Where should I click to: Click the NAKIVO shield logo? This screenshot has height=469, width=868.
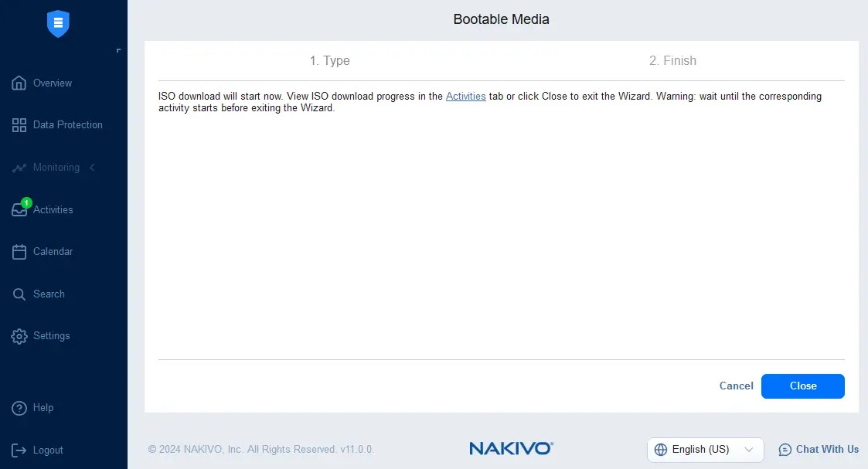58,23
